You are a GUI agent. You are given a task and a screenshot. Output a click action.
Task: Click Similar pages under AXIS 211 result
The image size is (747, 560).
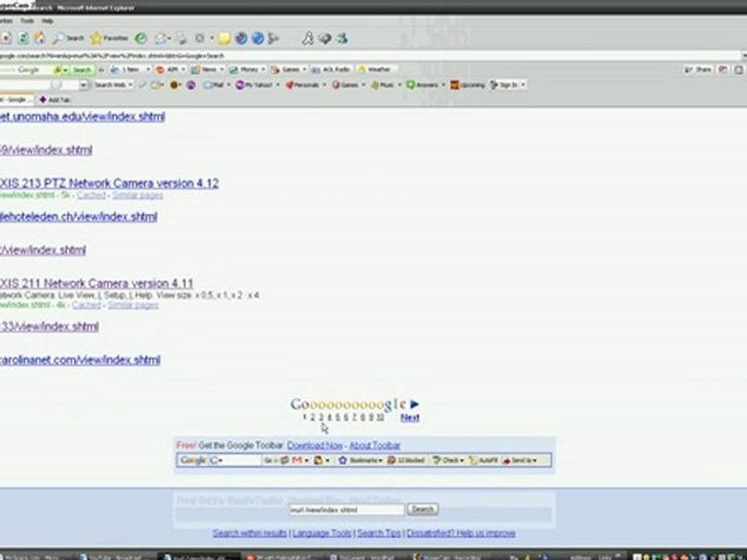pyautogui.click(x=133, y=305)
